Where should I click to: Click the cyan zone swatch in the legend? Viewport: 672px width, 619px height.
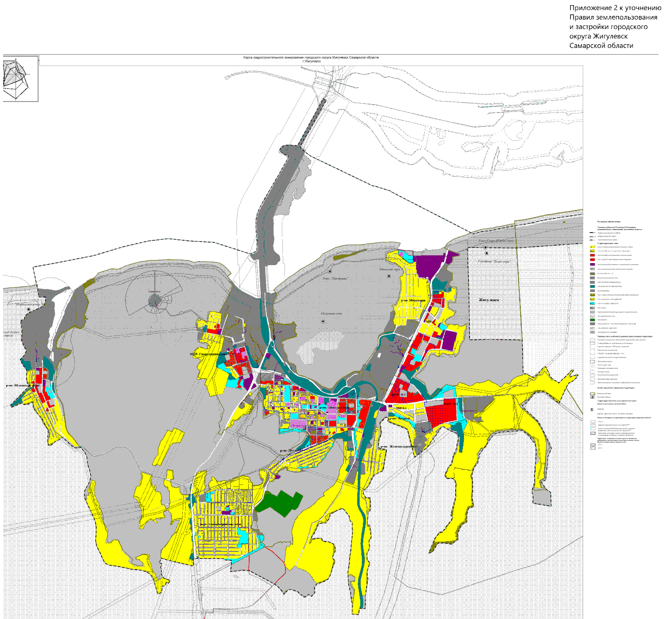pyautogui.click(x=593, y=303)
